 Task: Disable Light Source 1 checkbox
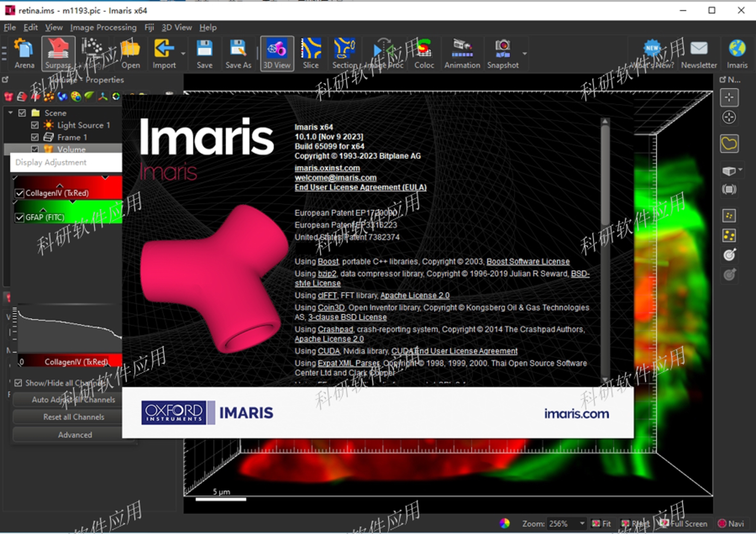coord(35,125)
